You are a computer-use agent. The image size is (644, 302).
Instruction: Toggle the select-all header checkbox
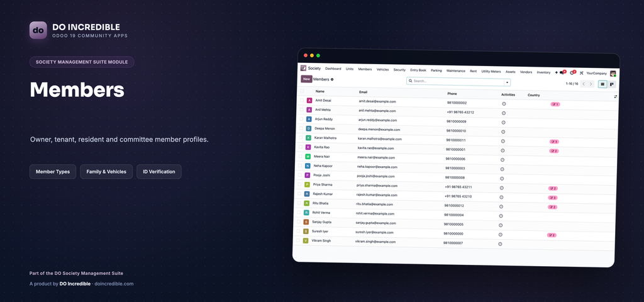[x=303, y=91]
